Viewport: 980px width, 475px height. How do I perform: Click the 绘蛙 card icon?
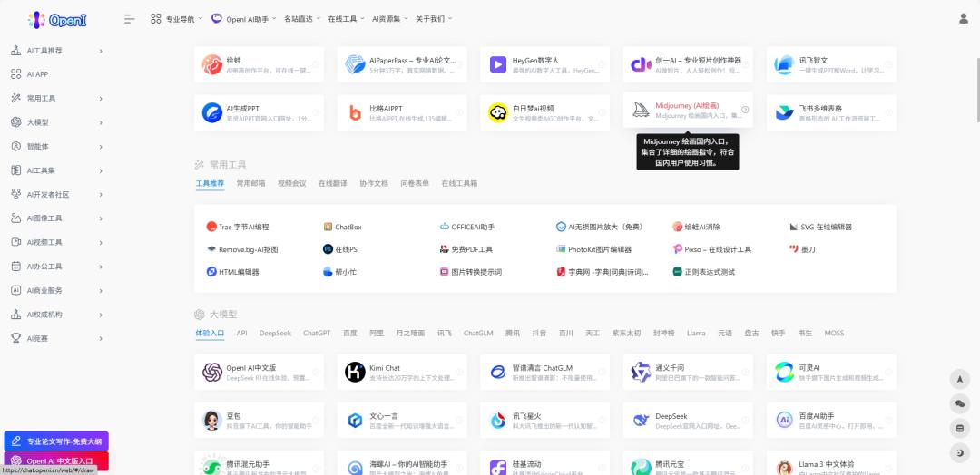click(211, 64)
